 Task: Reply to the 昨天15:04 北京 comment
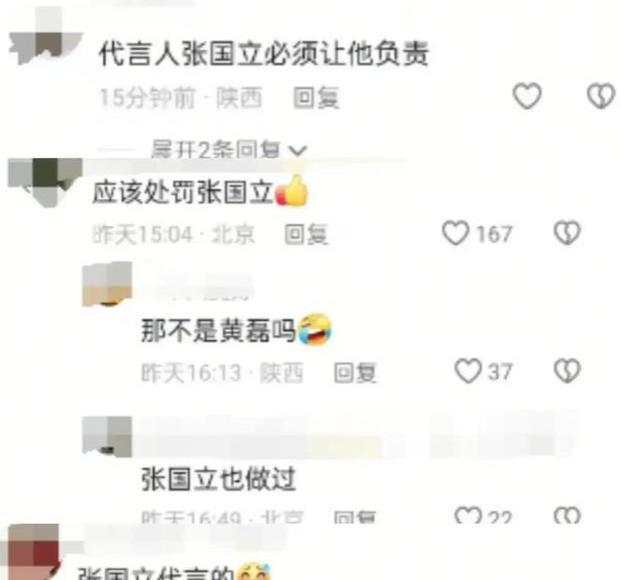tap(306, 234)
